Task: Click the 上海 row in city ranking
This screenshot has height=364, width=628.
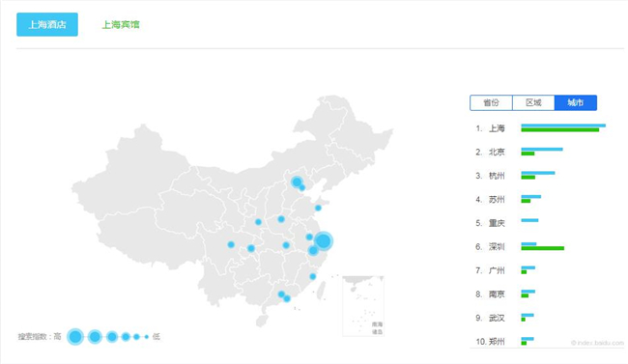Action: (541, 128)
